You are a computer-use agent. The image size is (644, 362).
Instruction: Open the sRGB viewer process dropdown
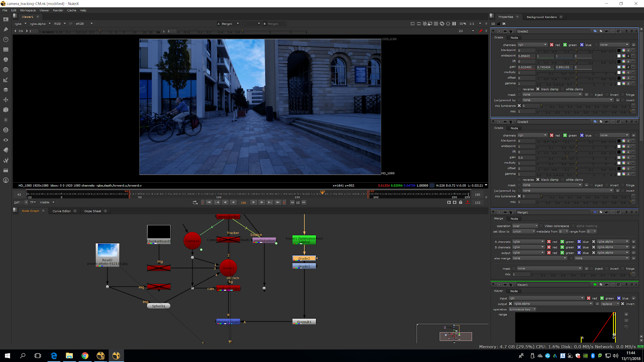point(84,24)
